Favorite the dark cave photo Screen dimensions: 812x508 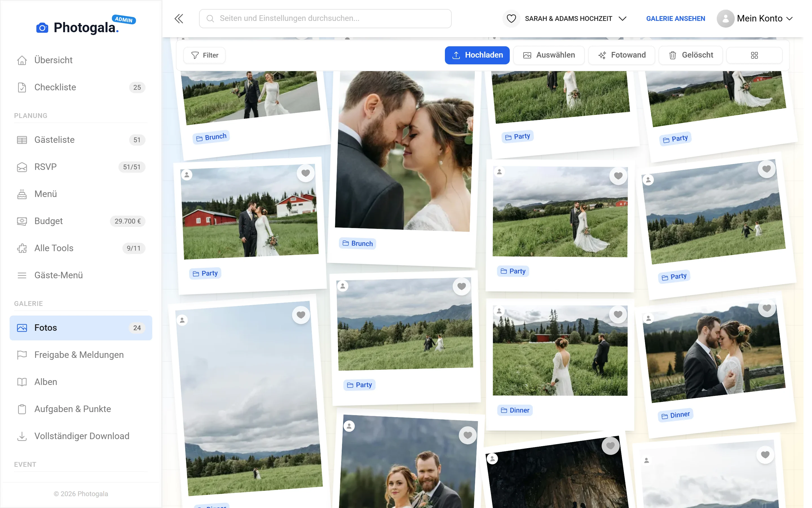(x=610, y=446)
